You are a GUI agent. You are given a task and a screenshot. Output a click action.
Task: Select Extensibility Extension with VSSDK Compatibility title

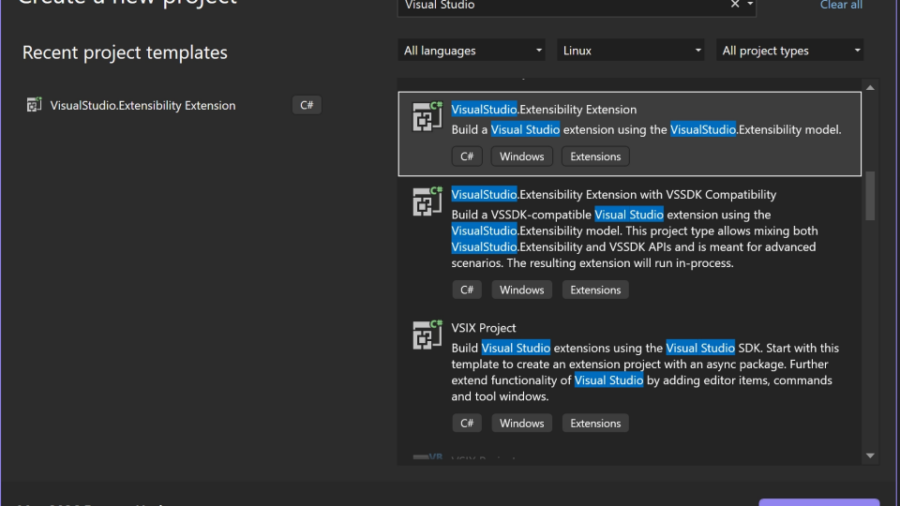point(614,194)
